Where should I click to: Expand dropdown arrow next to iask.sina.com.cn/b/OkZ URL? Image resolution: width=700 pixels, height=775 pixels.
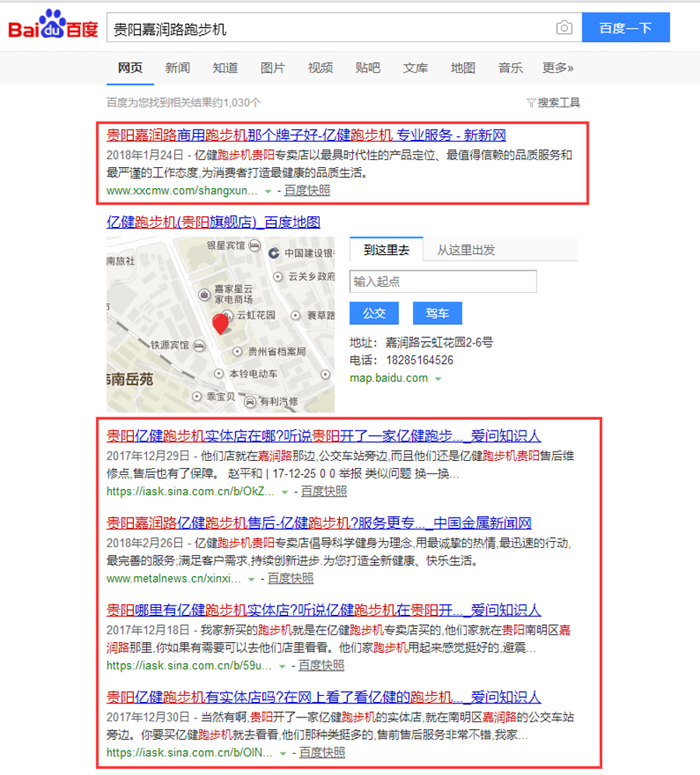[x=285, y=492]
